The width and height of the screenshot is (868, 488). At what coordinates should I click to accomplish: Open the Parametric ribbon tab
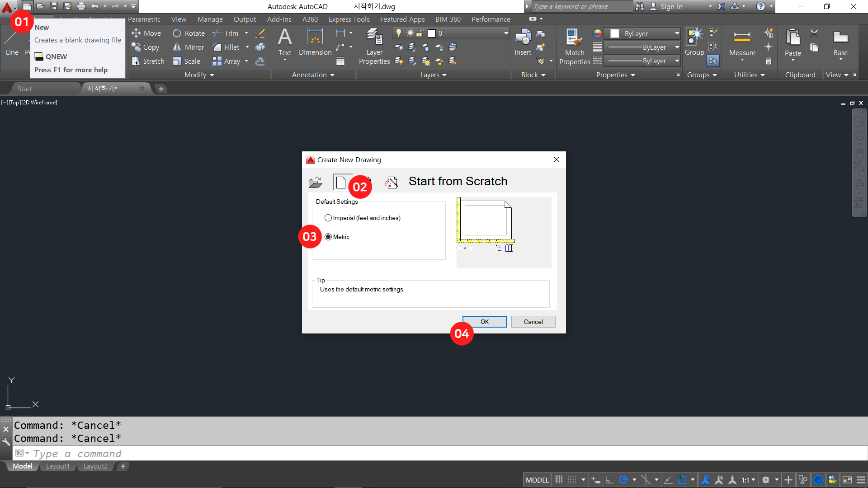[x=144, y=19]
